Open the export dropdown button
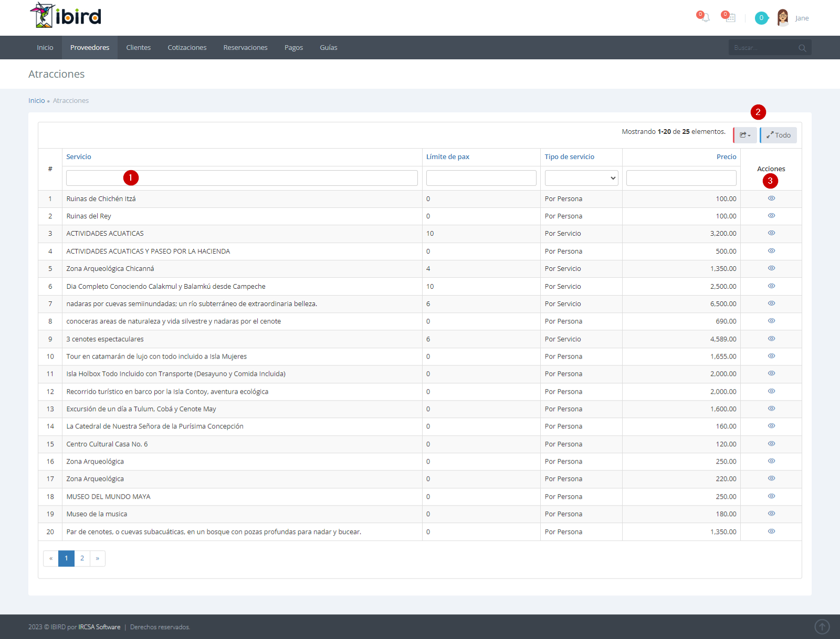840x639 pixels. (745, 135)
